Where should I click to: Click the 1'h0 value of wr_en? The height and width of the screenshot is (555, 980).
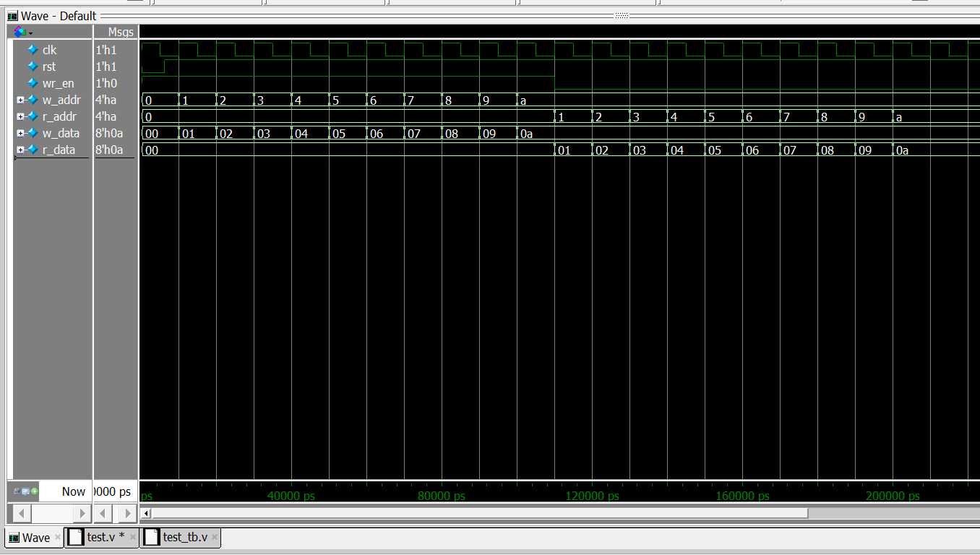(106, 83)
